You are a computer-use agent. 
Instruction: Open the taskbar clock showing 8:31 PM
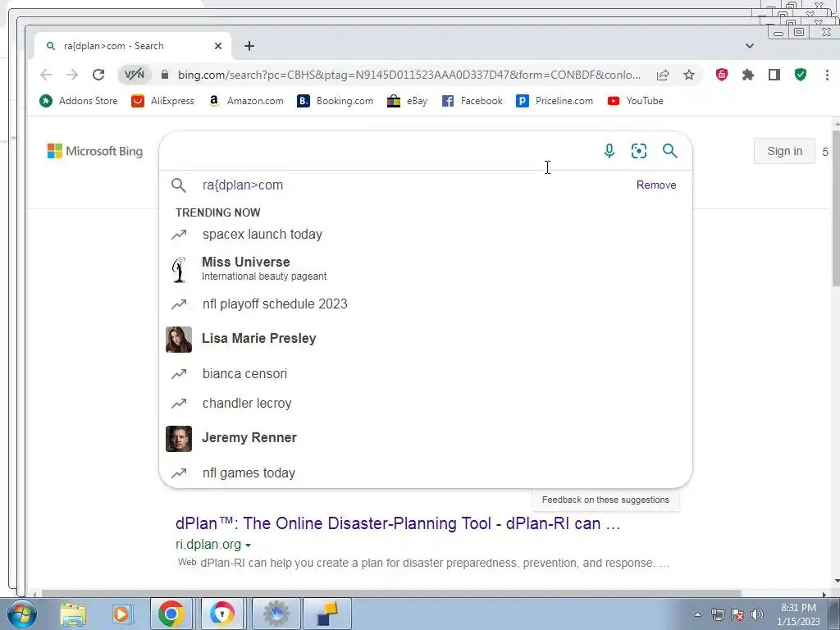798,614
